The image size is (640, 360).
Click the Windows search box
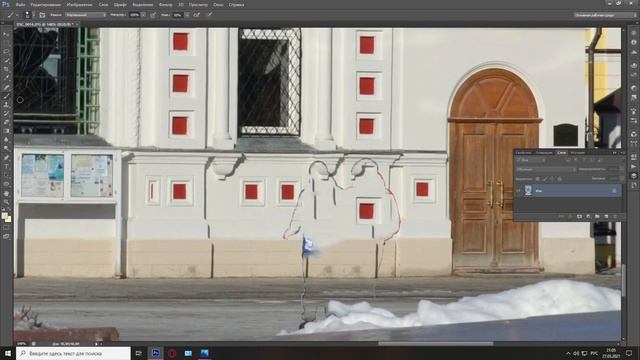73,353
